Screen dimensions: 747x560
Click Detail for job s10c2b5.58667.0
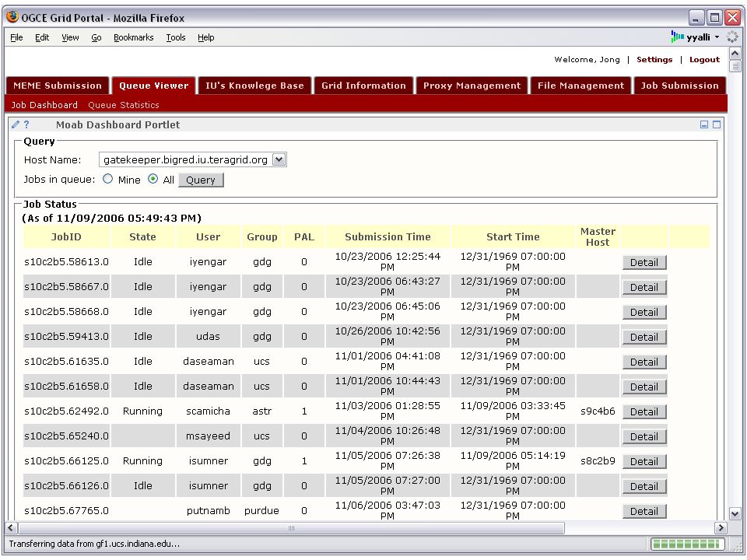644,287
